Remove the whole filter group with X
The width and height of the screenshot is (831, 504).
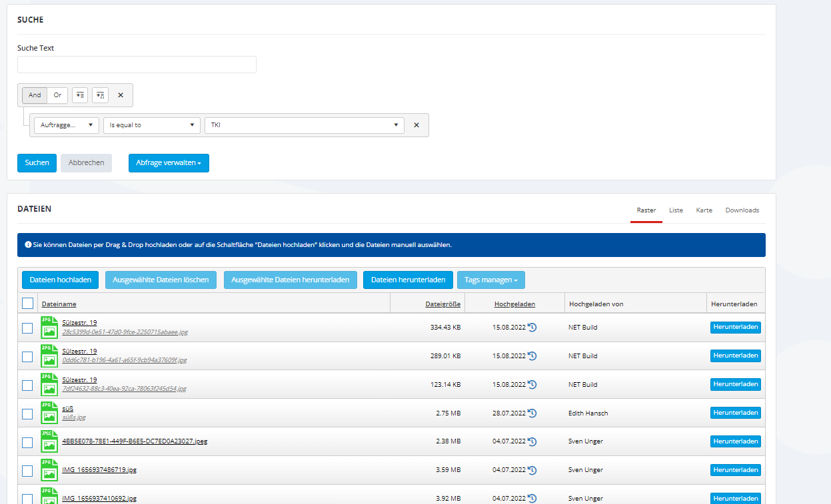121,95
